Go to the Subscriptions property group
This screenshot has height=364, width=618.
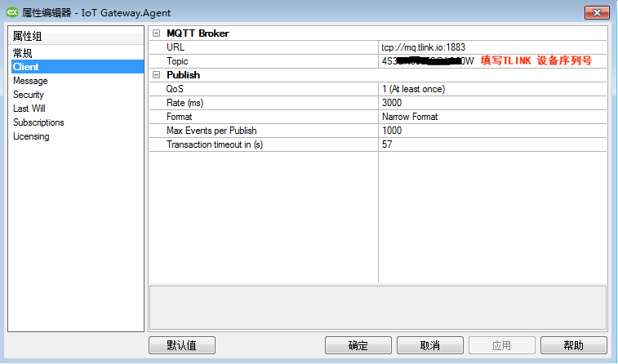[x=38, y=122]
